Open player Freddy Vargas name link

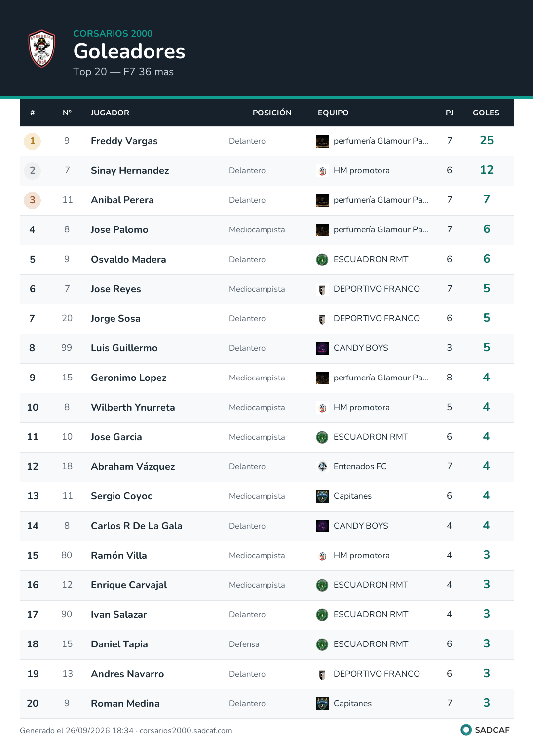tap(124, 141)
